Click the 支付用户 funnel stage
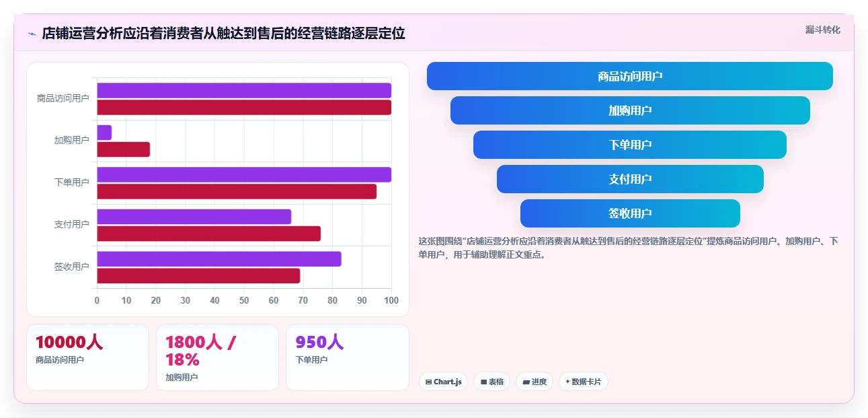Screen dimensions: 868x418 (x=630, y=179)
